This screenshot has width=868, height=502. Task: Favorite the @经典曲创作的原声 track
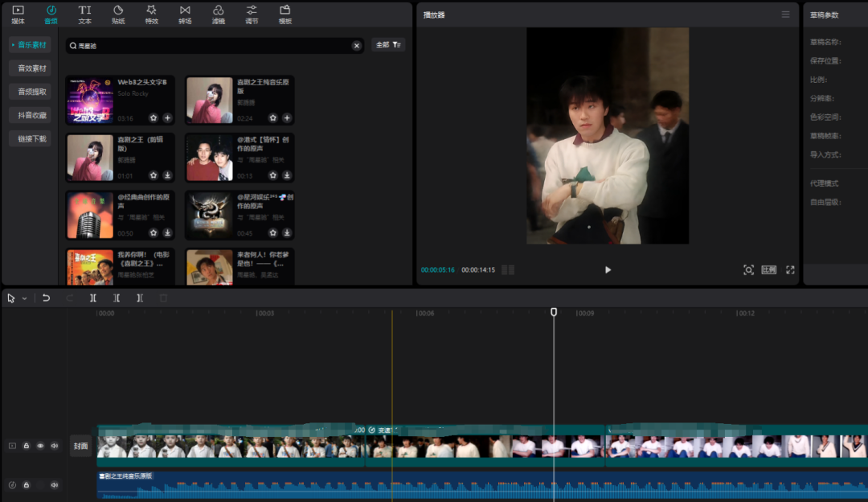154,232
